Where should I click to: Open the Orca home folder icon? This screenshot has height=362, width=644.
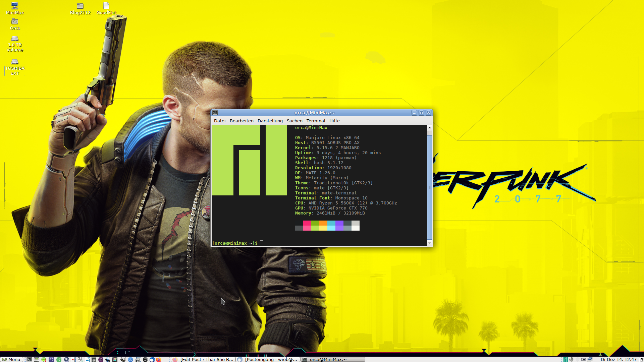15,24
